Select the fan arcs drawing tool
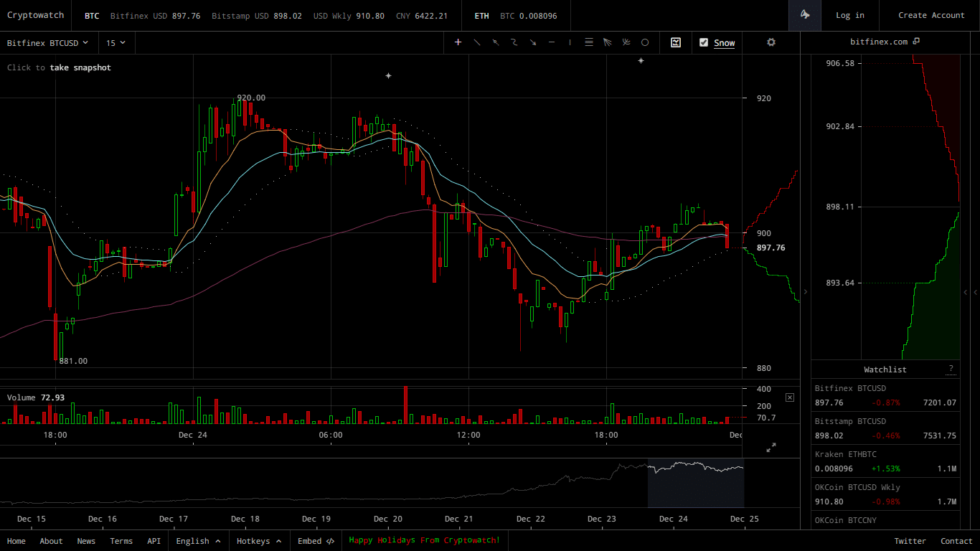980x551 pixels. [x=626, y=42]
